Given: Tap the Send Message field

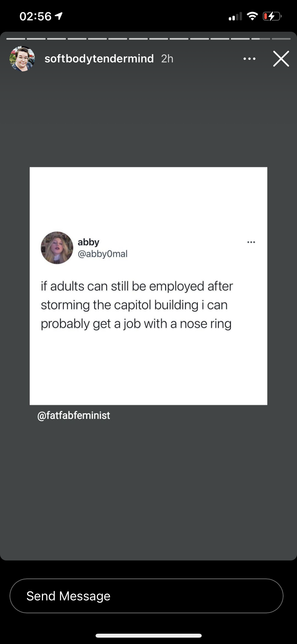Looking at the screenshot, I should (x=147, y=596).
